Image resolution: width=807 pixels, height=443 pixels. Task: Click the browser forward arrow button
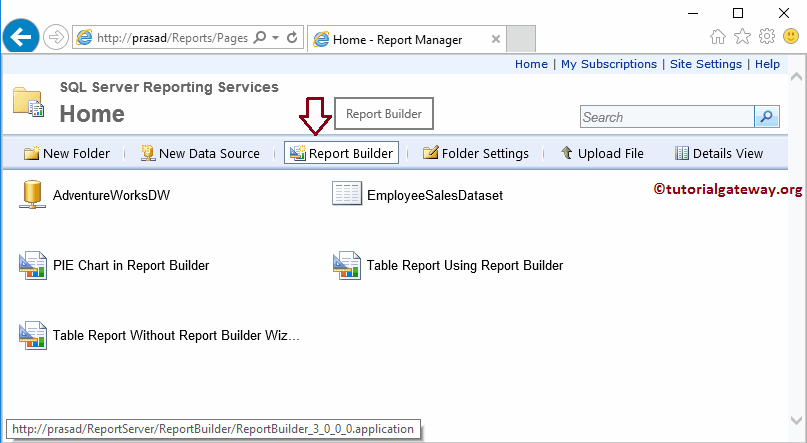(56, 37)
